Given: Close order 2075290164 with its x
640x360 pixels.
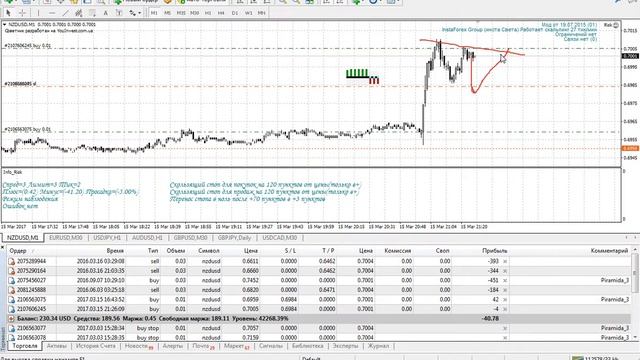Looking at the screenshot, I should pos(505,271).
